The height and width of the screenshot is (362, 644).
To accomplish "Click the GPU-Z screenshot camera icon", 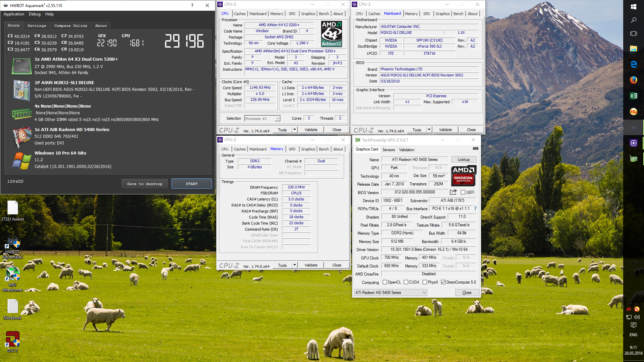I will point(475,148).
